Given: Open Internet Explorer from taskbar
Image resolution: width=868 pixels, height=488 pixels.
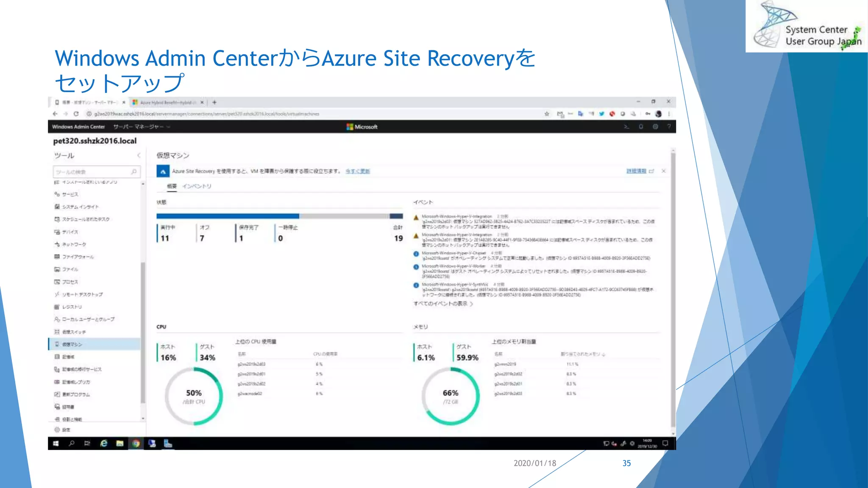Looking at the screenshot, I should click(104, 444).
